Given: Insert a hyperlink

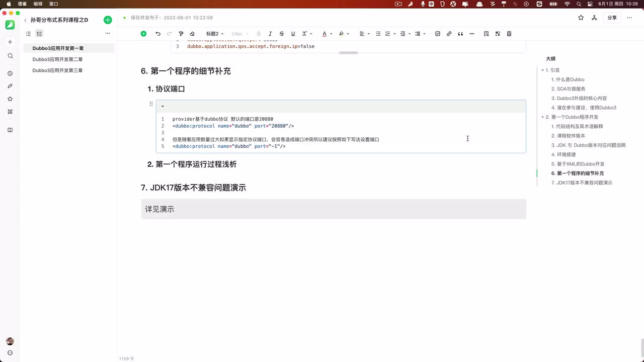Looking at the screenshot, I should click(449, 34).
